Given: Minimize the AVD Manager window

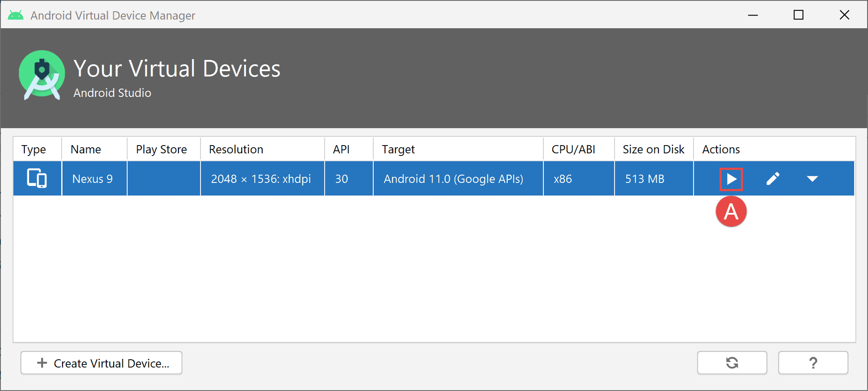Looking at the screenshot, I should point(753,15).
